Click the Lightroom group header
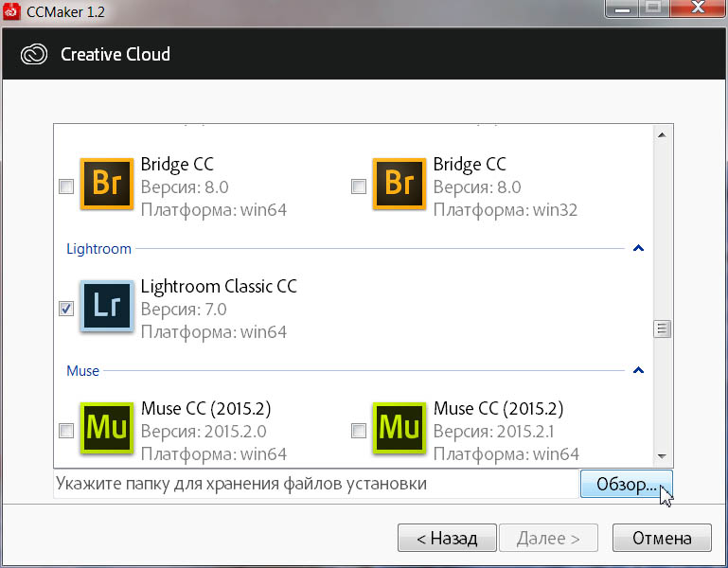The image size is (728, 568). 98,249
